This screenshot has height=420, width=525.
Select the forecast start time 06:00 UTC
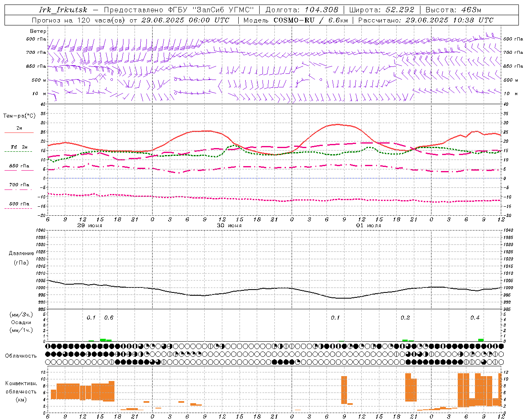(209, 20)
